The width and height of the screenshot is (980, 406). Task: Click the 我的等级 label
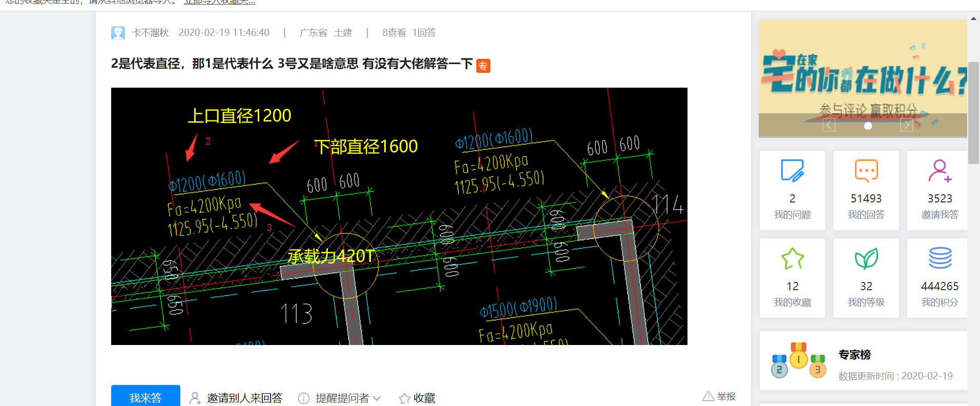[x=866, y=302]
